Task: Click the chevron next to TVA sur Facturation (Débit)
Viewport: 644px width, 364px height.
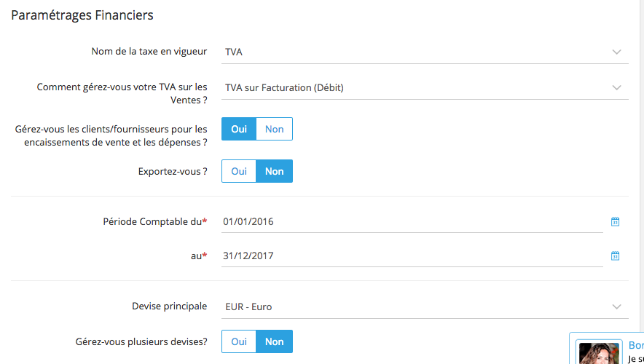Action: (616, 88)
